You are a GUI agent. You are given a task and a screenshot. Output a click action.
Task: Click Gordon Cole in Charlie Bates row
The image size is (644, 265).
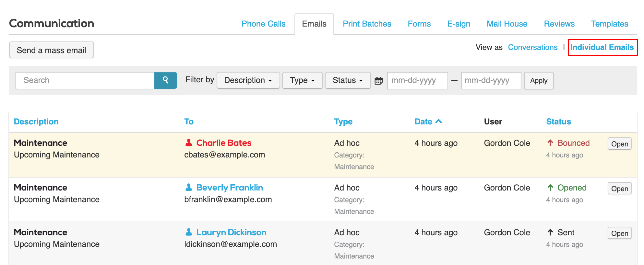pyautogui.click(x=507, y=143)
